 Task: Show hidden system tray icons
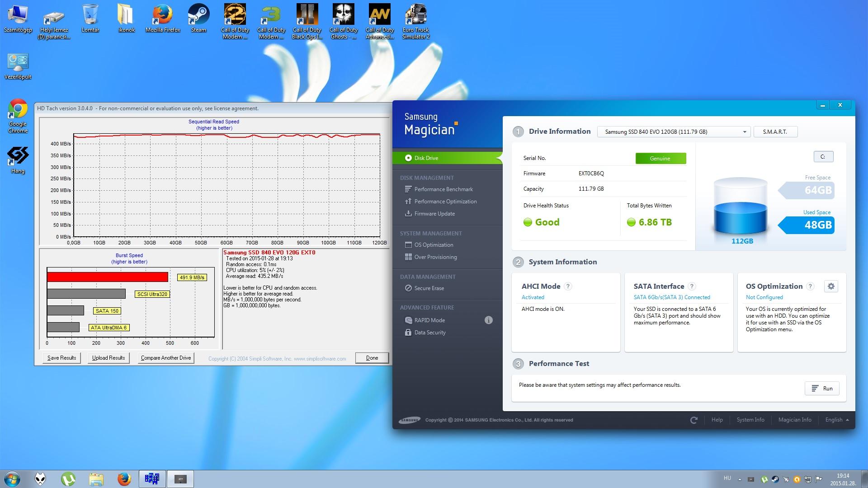click(x=740, y=479)
